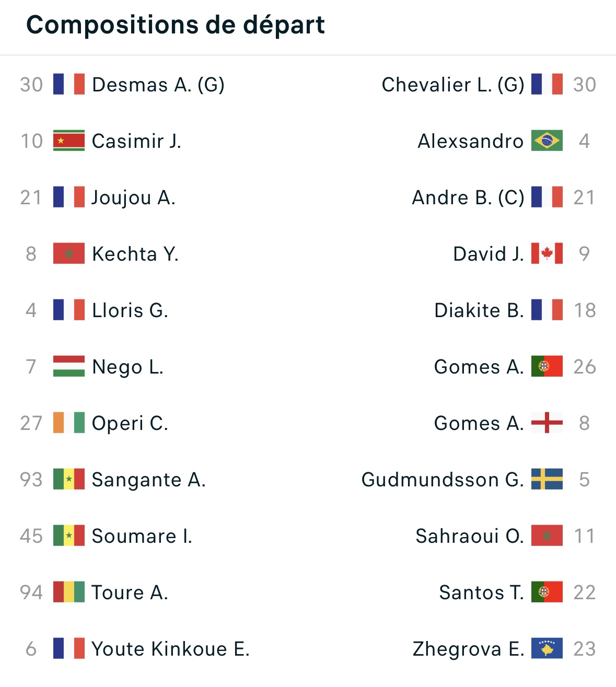Click Brazil flag beside Alexsandro

547,141
